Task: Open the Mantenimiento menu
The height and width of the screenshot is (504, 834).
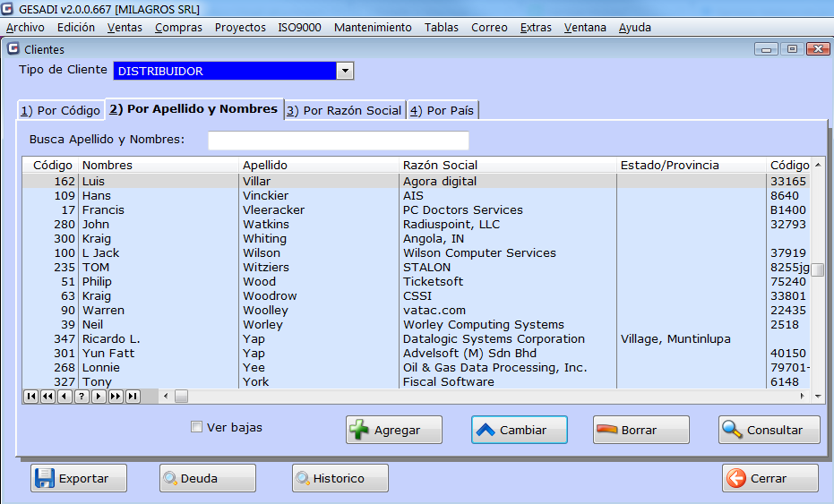Action: pyautogui.click(x=373, y=28)
